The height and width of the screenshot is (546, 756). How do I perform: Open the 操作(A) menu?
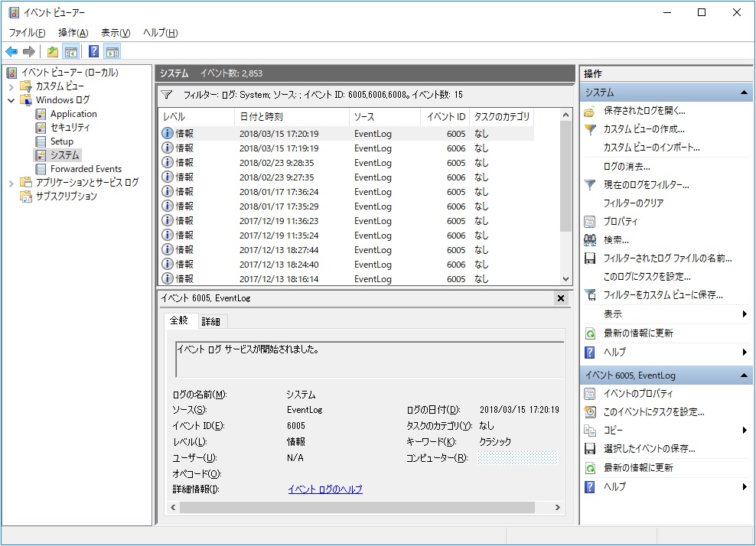tap(73, 33)
